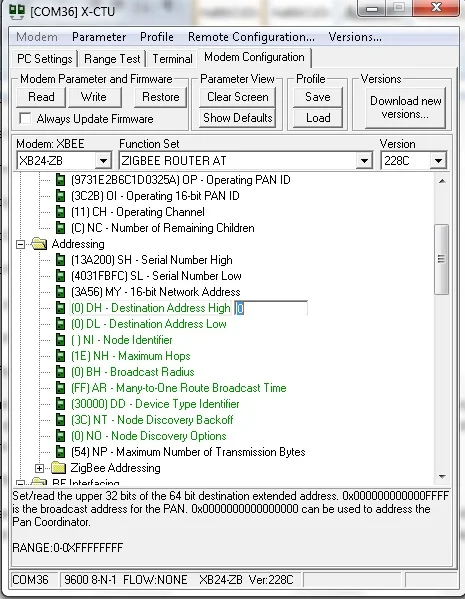This screenshot has height=599, width=465.
Task: Select (3A56) MY - 16-bit Network Address row
Action: (x=156, y=292)
